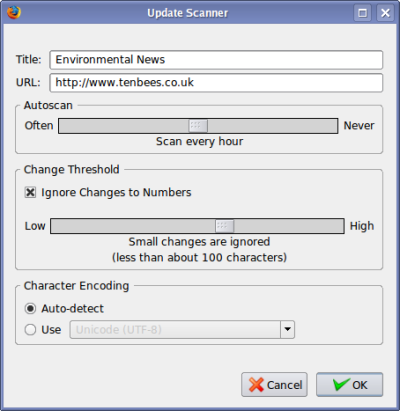The image size is (400, 411).
Task: Toggle Ignore Changes to Numbers checkbox
Action: click(30, 192)
